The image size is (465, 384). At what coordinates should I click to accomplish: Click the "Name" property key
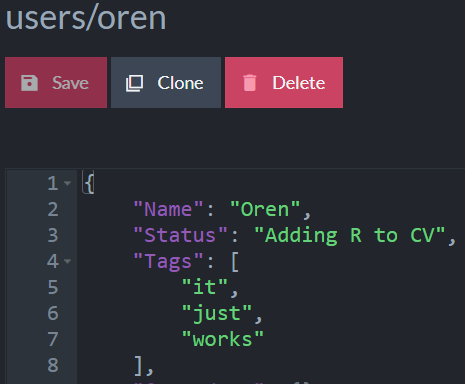[x=168, y=209]
